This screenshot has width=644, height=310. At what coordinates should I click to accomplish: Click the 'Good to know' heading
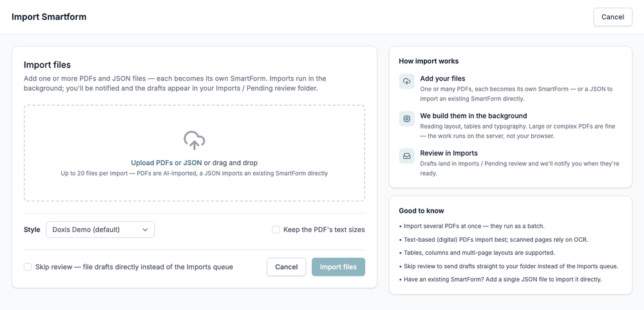click(421, 211)
